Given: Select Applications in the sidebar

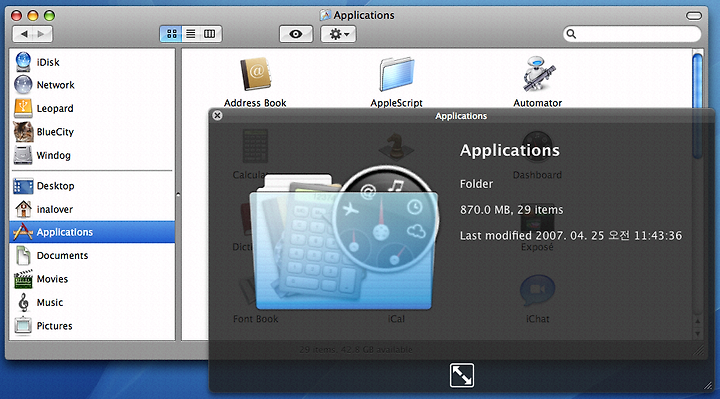Looking at the screenshot, I should pos(92,232).
